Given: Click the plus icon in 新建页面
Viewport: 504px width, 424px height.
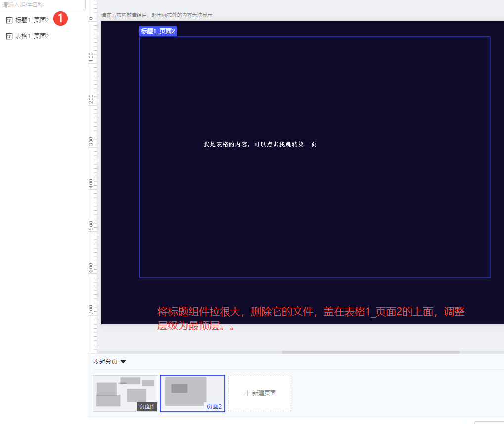Looking at the screenshot, I should click(x=247, y=393).
